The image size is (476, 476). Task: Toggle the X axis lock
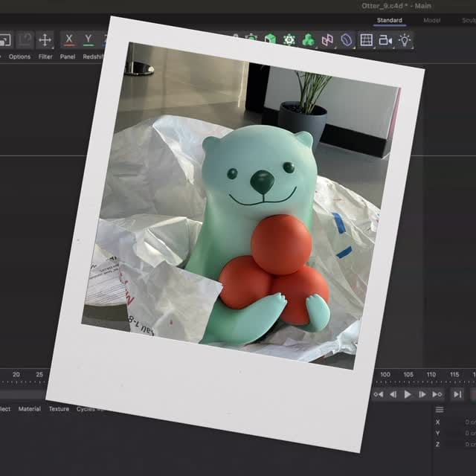pos(69,39)
